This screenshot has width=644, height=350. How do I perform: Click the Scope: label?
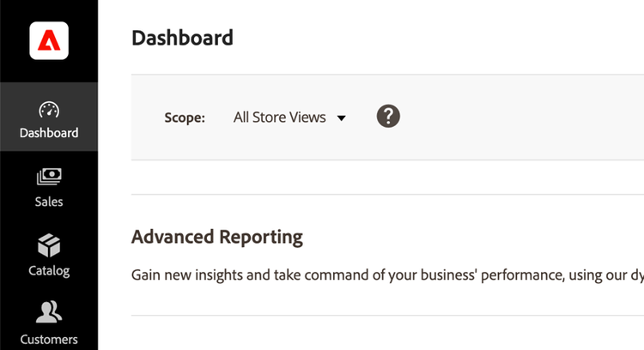185,118
